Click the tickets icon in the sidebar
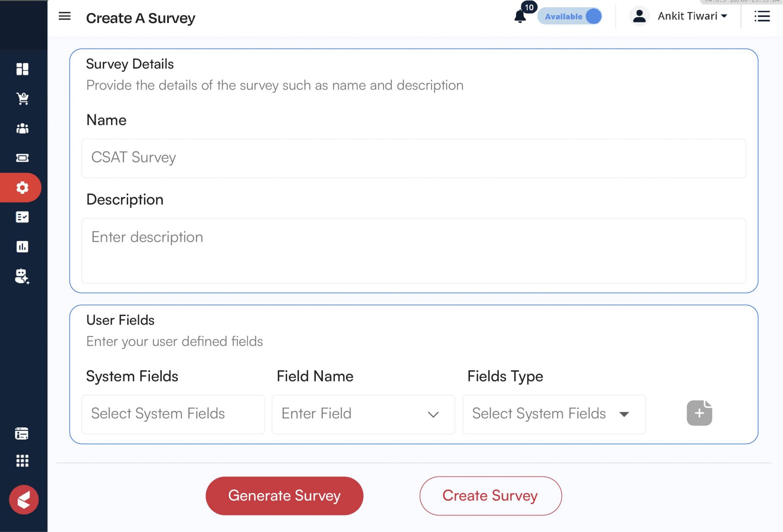This screenshot has width=783, height=532. coord(23,158)
